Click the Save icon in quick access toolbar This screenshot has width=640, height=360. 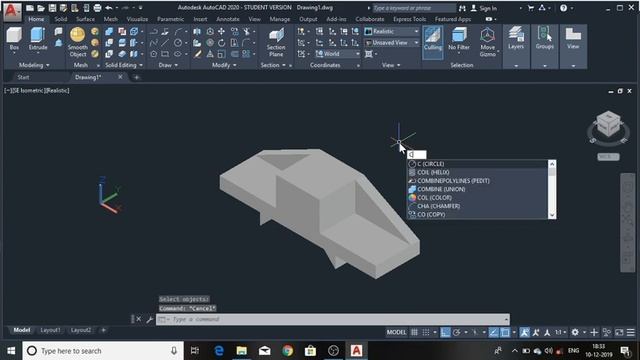[x=52, y=8]
